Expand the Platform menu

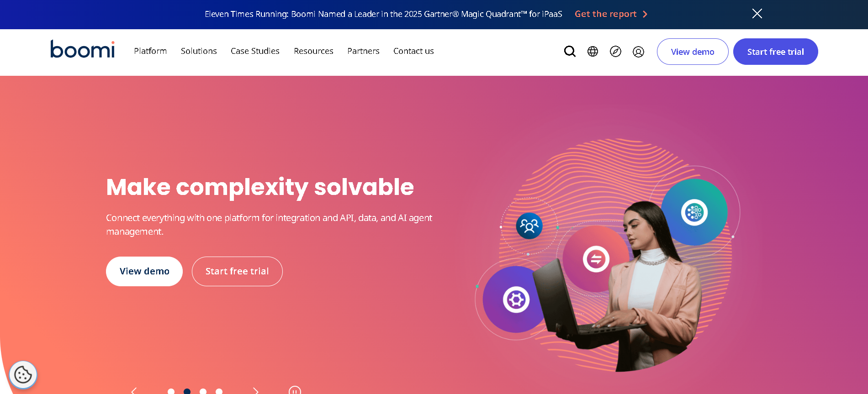point(150,51)
